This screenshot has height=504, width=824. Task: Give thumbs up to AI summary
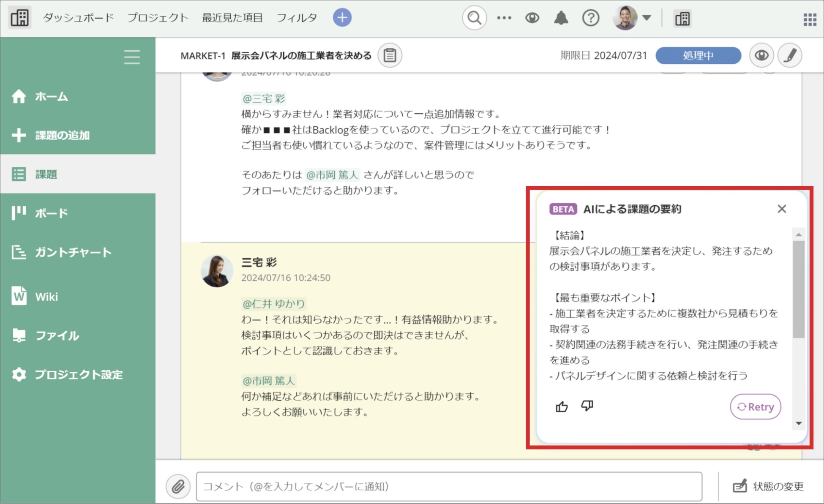point(562,406)
